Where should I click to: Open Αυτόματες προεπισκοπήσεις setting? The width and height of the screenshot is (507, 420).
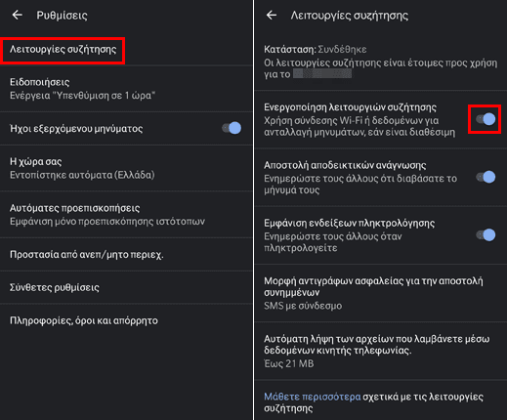point(126,214)
